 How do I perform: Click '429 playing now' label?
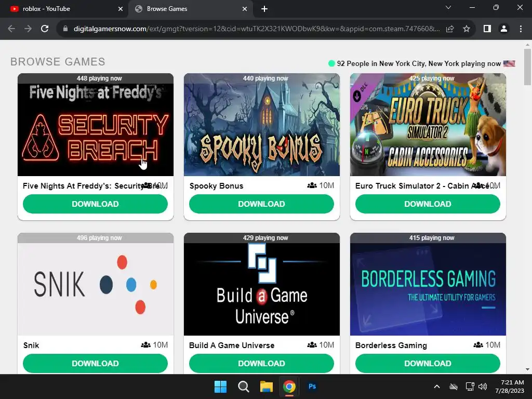pos(265,238)
